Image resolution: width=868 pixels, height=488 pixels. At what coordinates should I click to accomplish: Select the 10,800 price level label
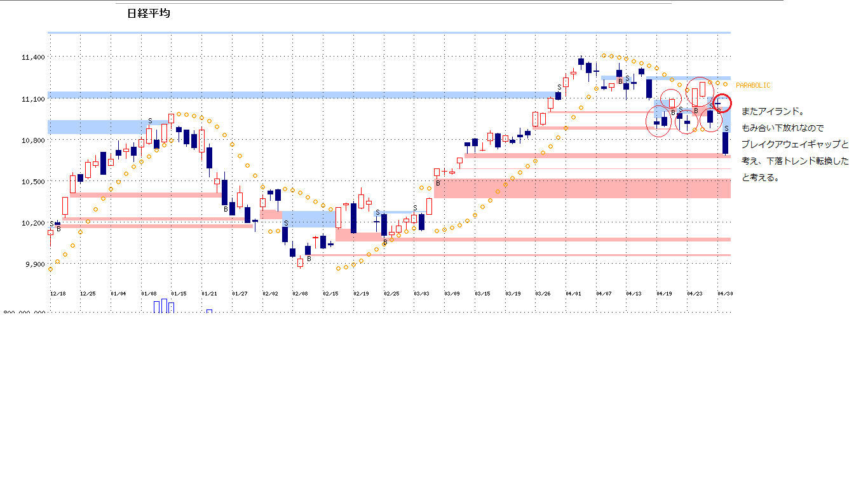[33, 140]
